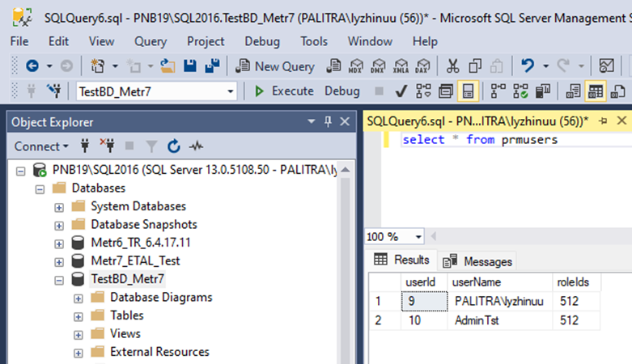Toggle Include Actual Execution Plan

(x=498, y=91)
